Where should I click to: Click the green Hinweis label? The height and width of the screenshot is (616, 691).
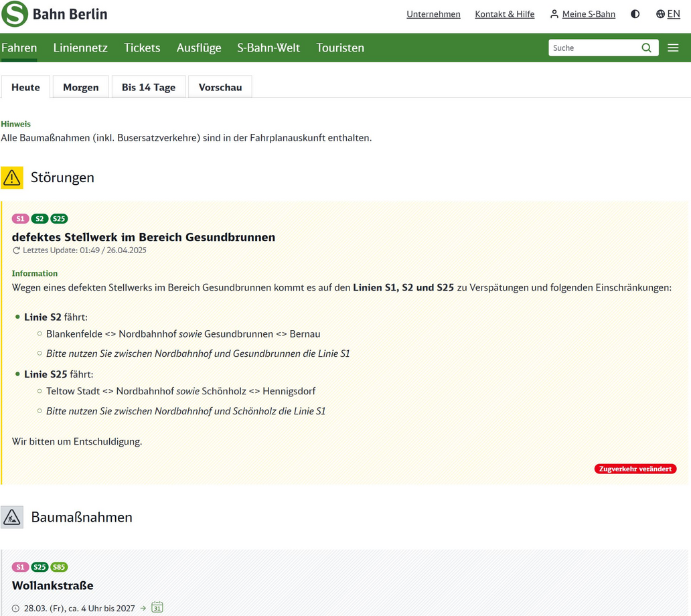(16, 124)
